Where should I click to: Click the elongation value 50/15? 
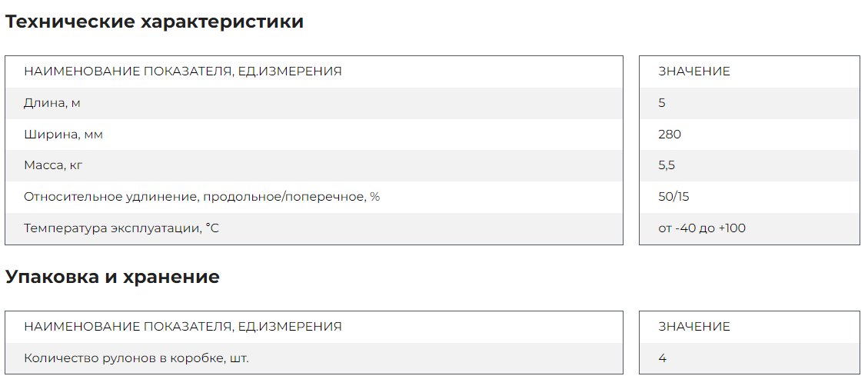(673, 197)
